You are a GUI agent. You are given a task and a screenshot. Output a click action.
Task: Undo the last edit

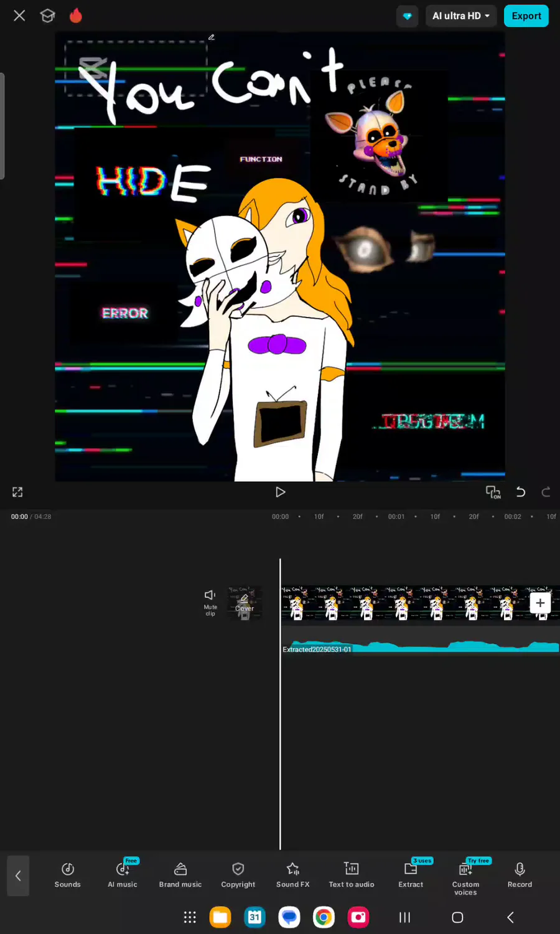click(521, 492)
